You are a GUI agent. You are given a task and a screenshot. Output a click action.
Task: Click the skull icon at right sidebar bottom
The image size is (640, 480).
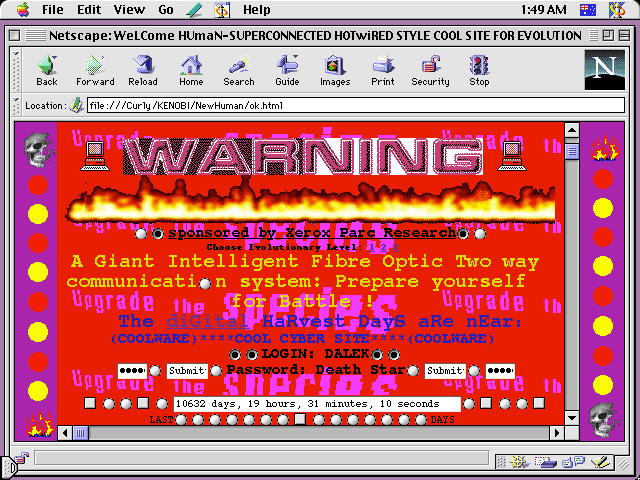(603, 420)
